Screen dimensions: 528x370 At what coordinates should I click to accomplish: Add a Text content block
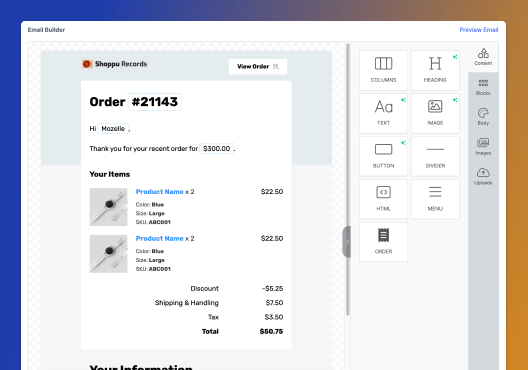coord(383,113)
